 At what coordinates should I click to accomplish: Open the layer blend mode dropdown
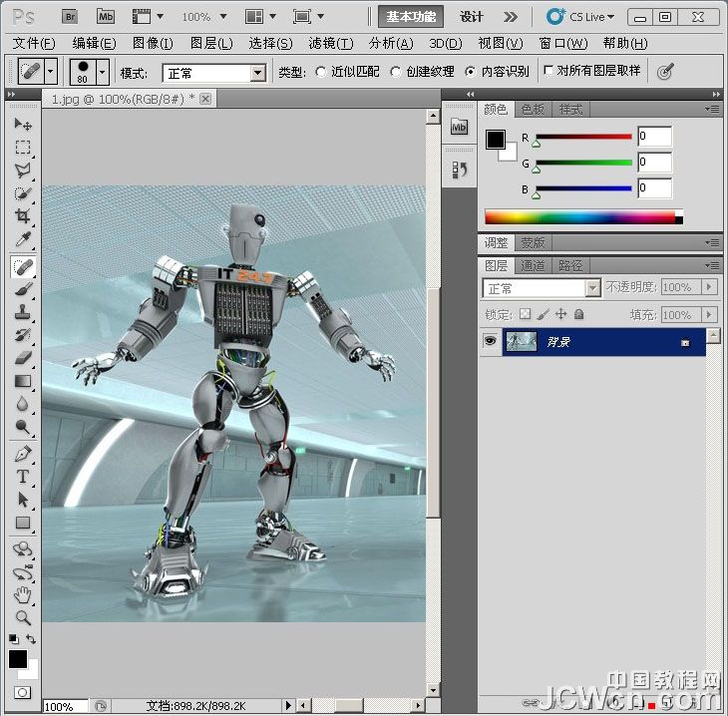click(542, 288)
